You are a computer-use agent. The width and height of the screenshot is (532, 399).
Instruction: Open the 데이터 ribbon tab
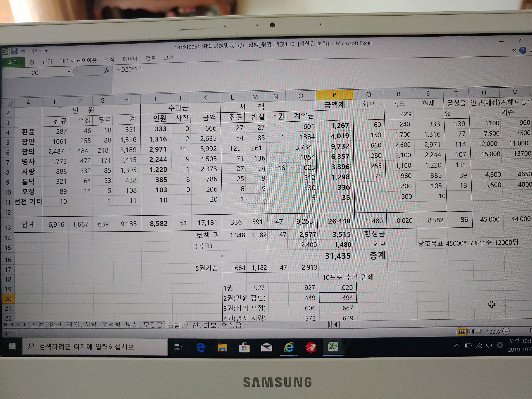130,59
